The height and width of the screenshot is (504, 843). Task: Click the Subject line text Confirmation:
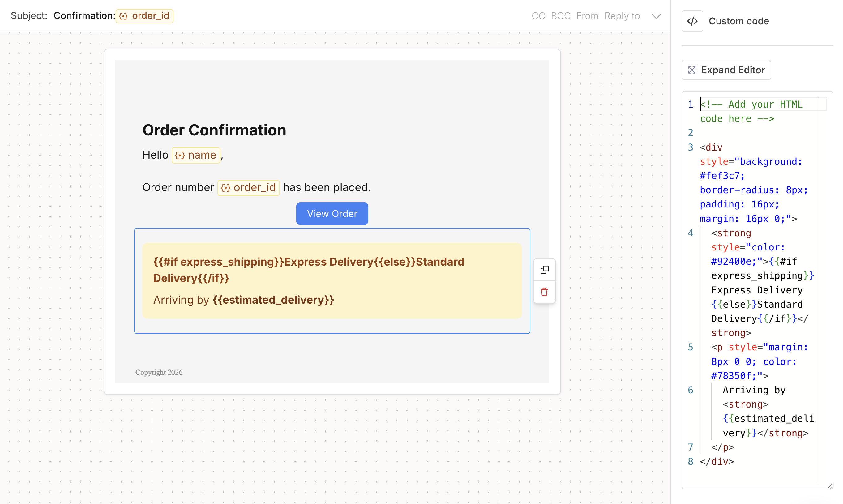[x=84, y=16]
